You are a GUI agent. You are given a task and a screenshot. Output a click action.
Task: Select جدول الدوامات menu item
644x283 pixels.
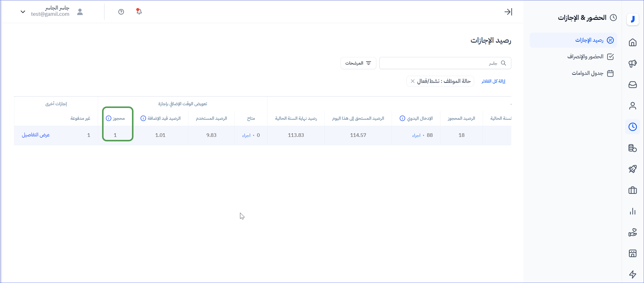pyautogui.click(x=587, y=73)
